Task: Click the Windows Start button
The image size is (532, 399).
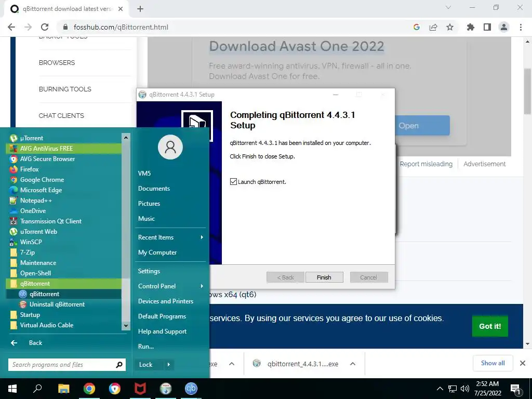Action: pos(12,389)
